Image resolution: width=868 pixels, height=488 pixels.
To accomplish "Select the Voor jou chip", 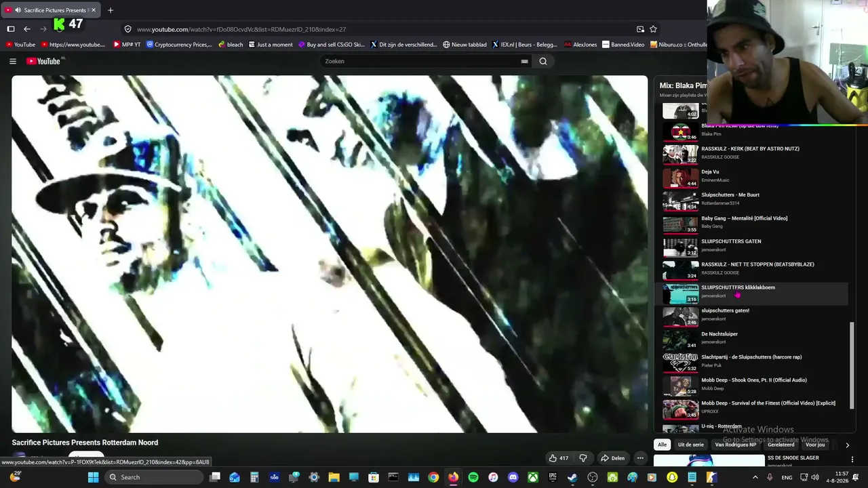I will (815, 445).
